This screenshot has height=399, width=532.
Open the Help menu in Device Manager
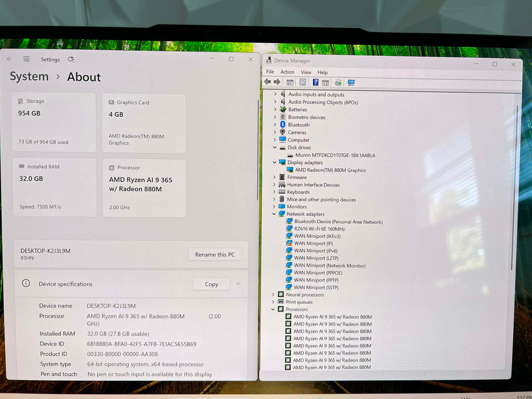[323, 73]
